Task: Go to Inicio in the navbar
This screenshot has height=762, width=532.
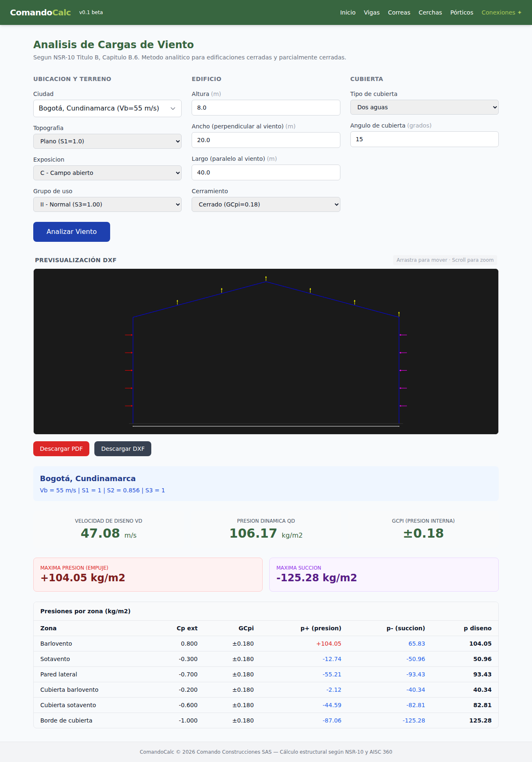Action: [x=348, y=12]
